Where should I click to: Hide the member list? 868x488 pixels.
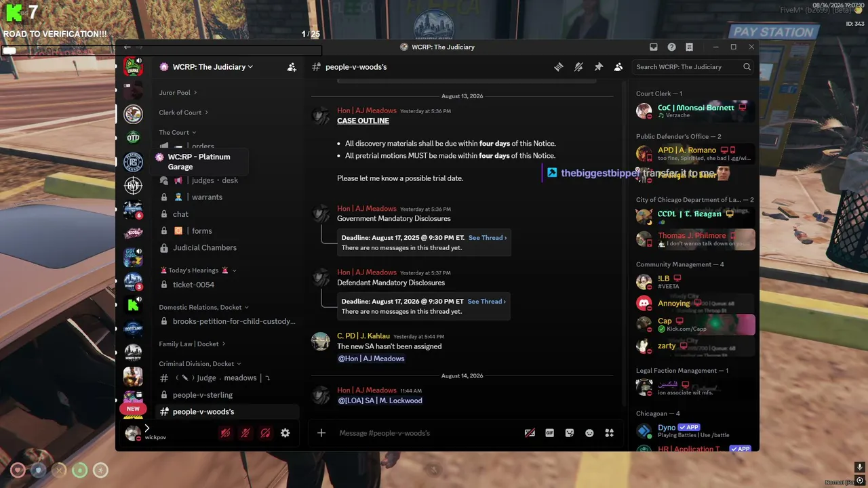pyautogui.click(x=618, y=67)
